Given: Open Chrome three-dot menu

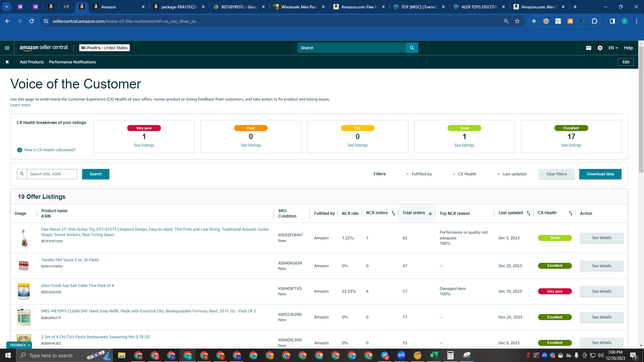Looking at the screenshot, I should tap(637, 21).
